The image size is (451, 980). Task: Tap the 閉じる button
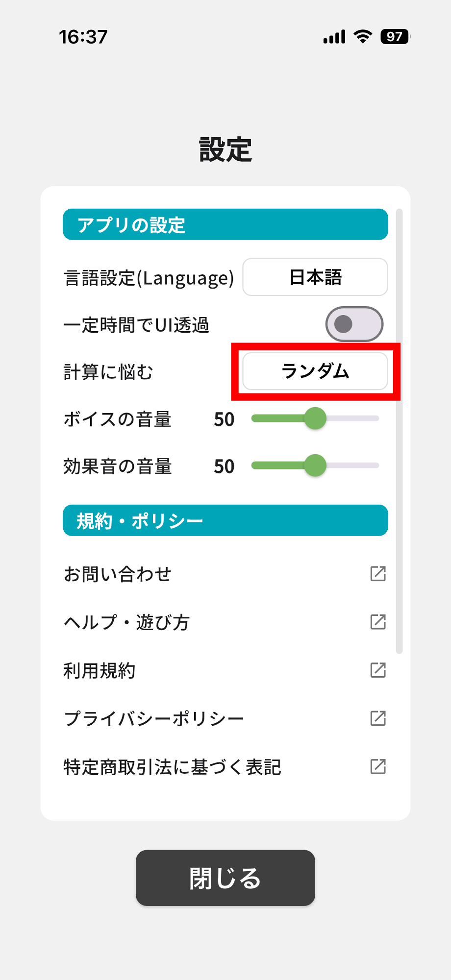pyautogui.click(x=225, y=878)
